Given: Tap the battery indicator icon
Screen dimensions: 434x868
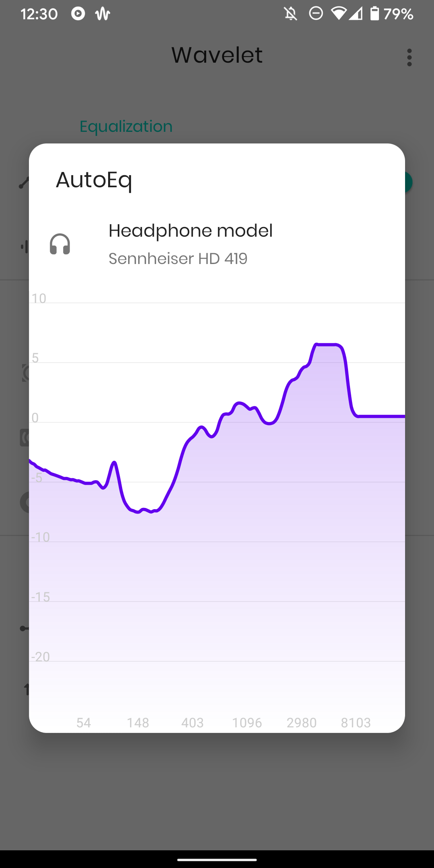Looking at the screenshot, I should 374,14.
